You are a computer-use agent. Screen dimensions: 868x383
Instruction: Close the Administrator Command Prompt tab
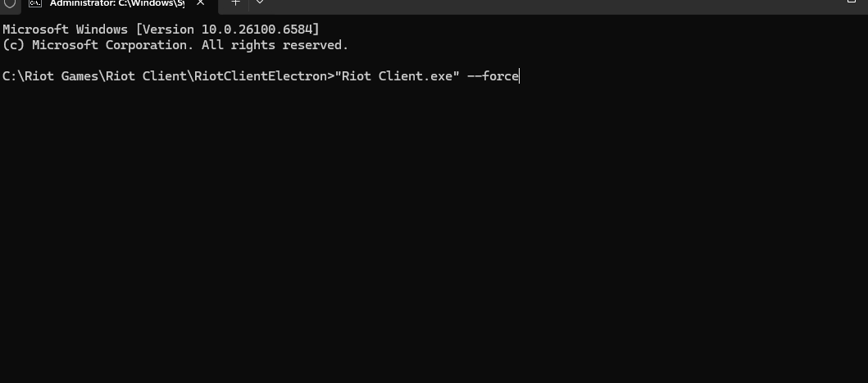click(200, 2)
